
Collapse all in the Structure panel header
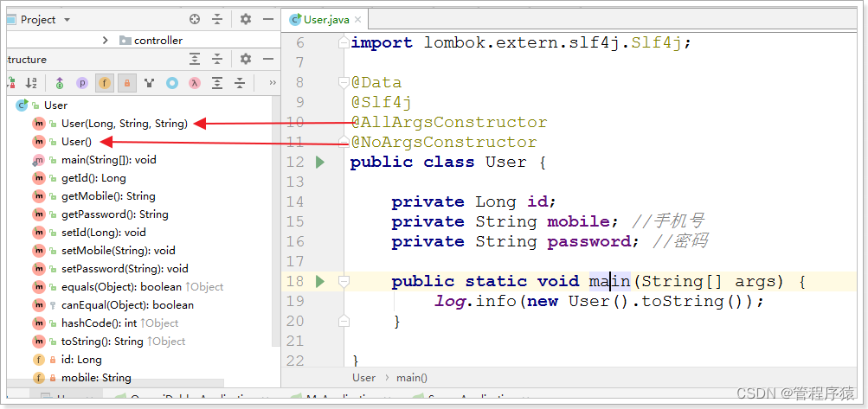point(217,59)
